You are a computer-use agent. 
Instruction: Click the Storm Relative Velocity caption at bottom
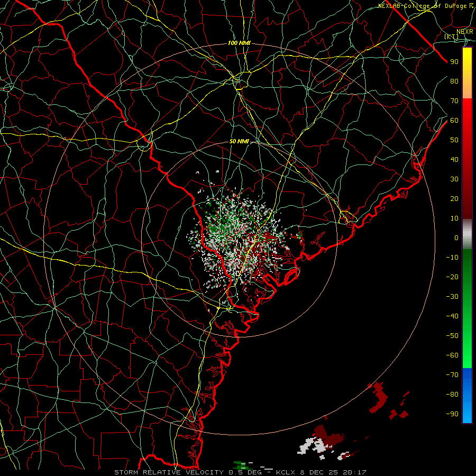(x=241, y=472)
